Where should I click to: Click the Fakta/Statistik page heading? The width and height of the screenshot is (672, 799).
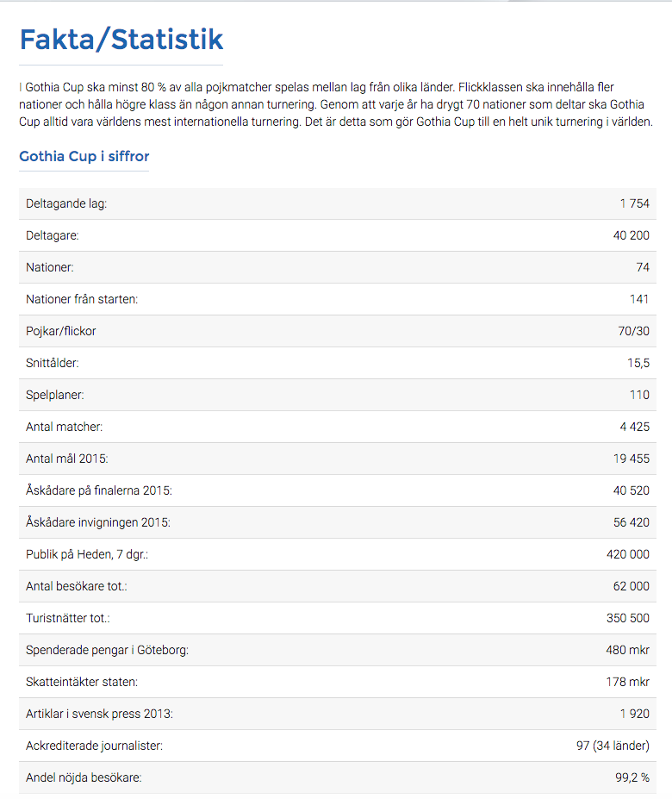tap(121, 40)
